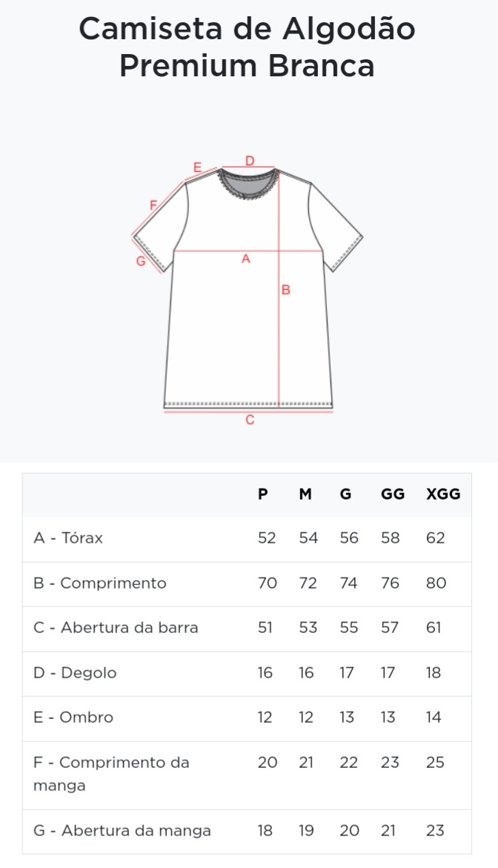
Task: Click the red letter B on the diagram
Action: coord(286,290)
